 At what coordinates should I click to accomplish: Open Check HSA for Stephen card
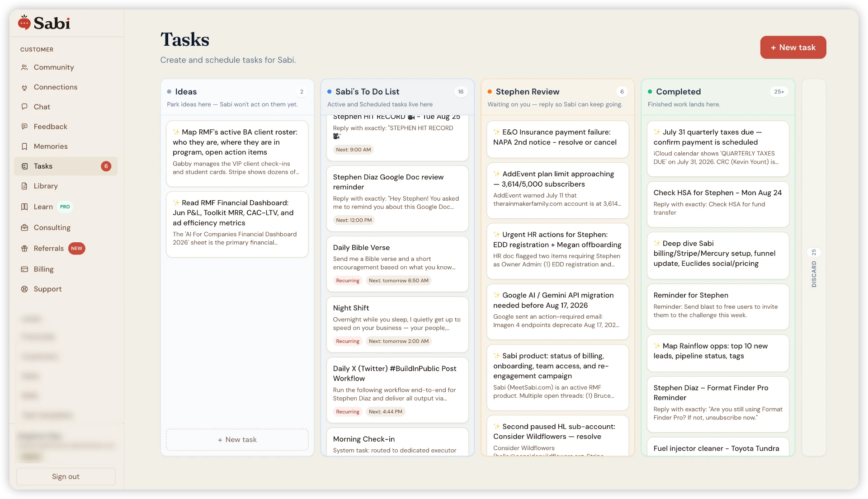click(718, 204)
